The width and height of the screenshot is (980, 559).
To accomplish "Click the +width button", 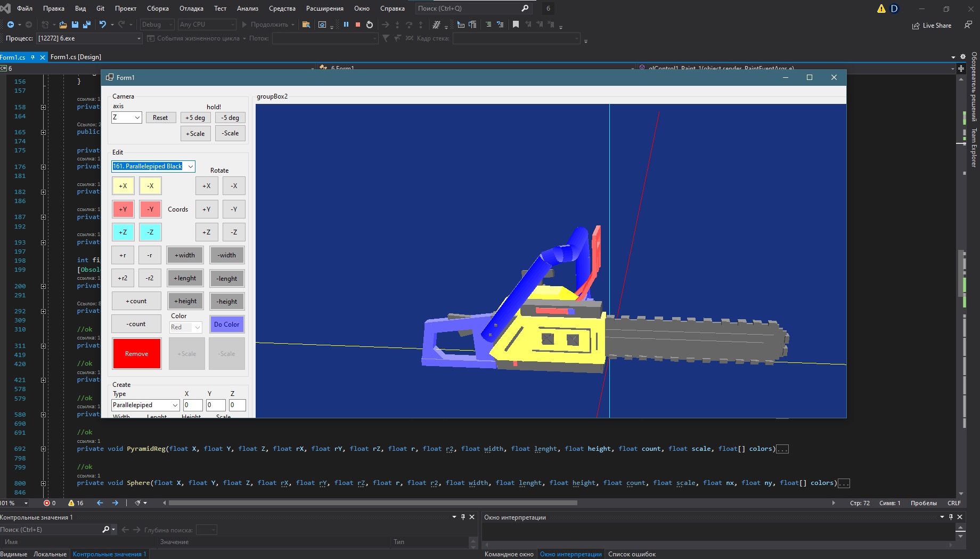I will pyautogui.click(x=185, y=255).
